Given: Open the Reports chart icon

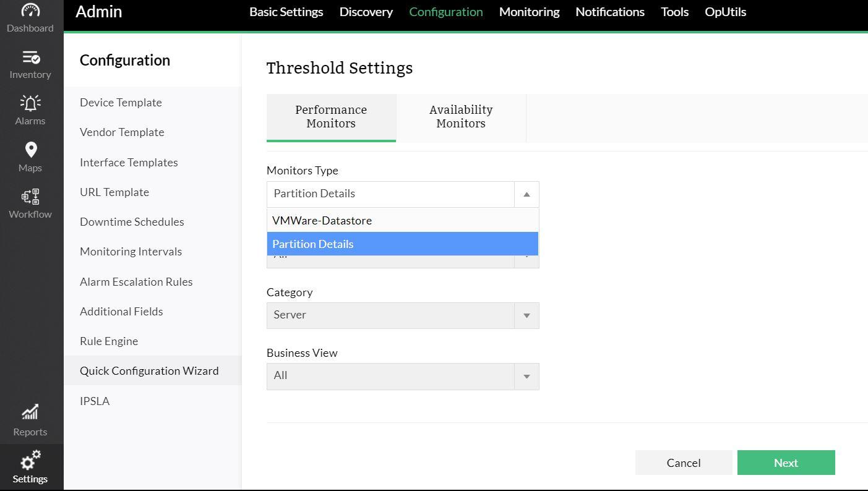Looking at the screenshot, I should (30, 412).
